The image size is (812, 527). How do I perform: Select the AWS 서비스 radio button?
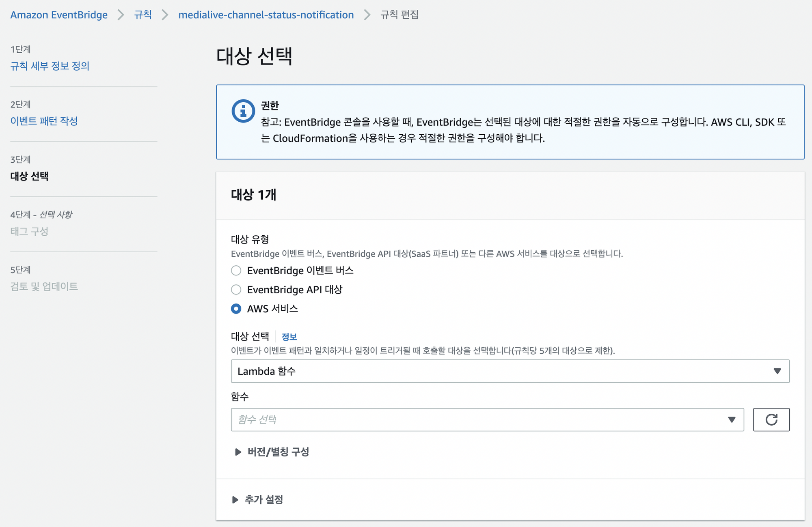click(236, 309)
